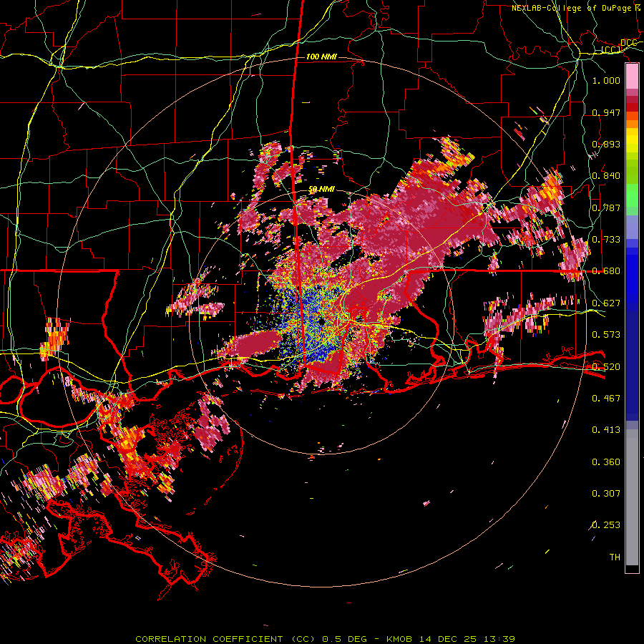Image resolution: width=644 pixels, height=644 pixels.
Task: Click the 0.840 scale value
Action: (606, 176)
